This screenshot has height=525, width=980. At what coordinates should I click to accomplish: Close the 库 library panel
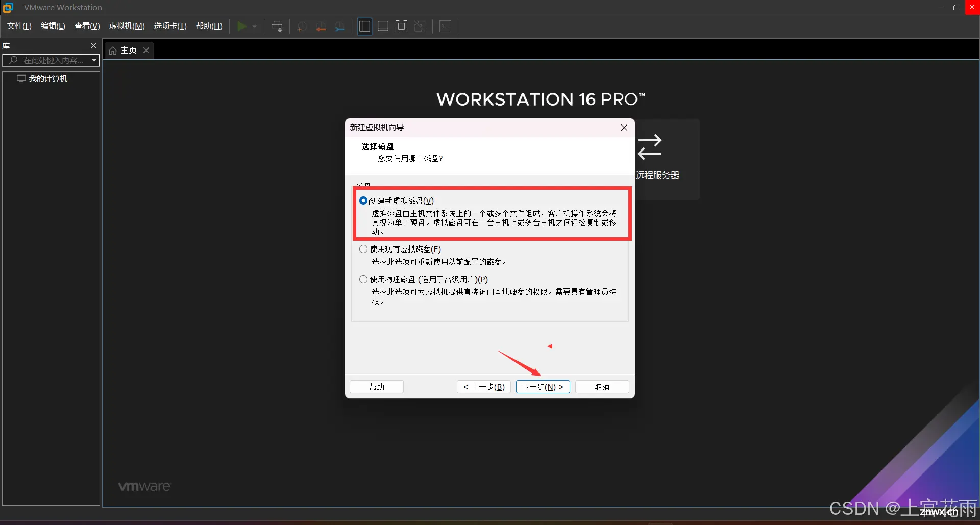[94, 46]
